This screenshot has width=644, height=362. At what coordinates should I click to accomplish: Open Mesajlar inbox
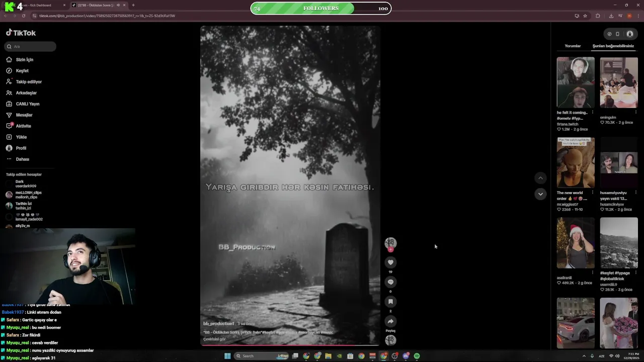click(x=20, y=115)
